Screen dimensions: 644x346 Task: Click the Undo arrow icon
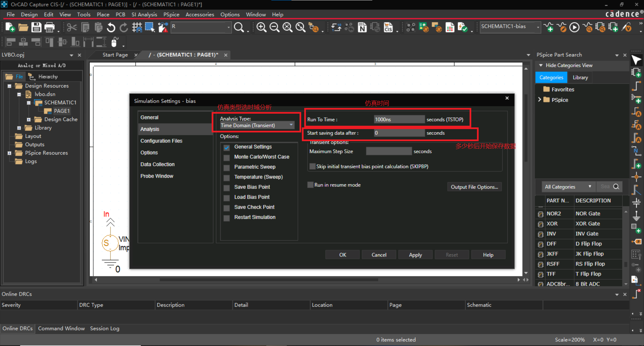tap(111, 27)
